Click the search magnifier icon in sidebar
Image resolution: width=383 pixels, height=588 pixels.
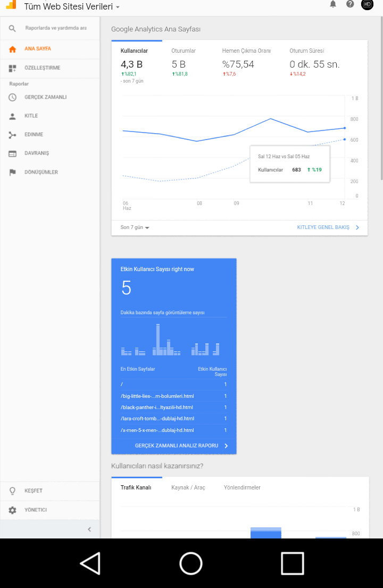pyautogui.click(x=12, y=29)
